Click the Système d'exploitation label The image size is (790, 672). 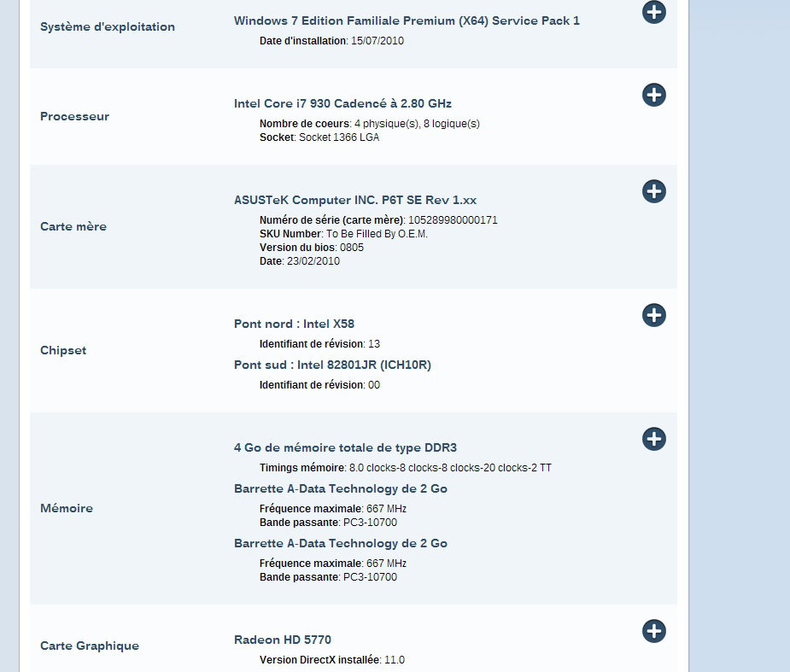pos(108,26)
